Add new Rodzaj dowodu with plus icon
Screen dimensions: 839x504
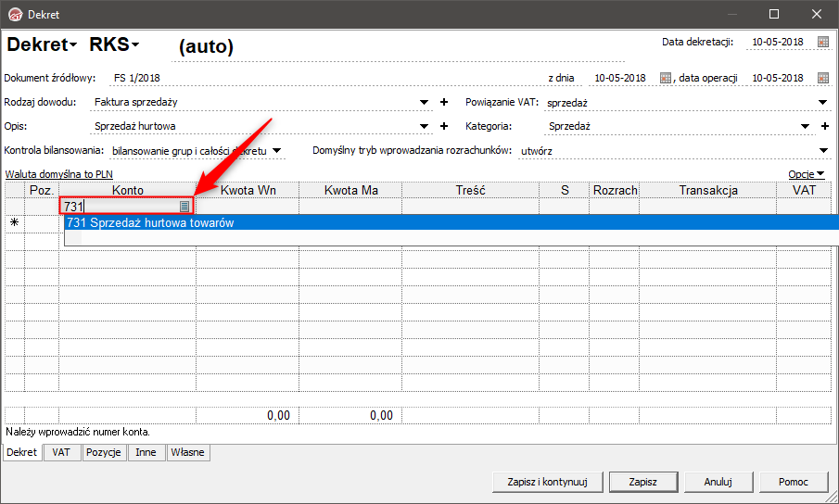click(x=443, y=102)
